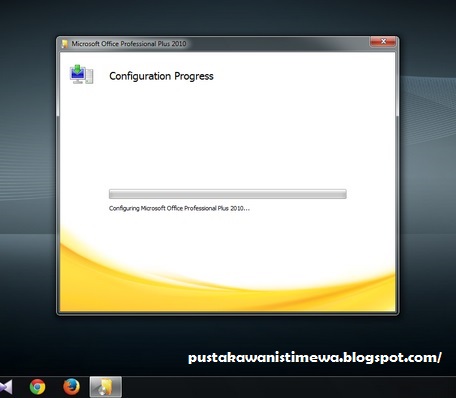Click the 'Microsoft Office Professional Plus 2010' window title

point(129,44)
